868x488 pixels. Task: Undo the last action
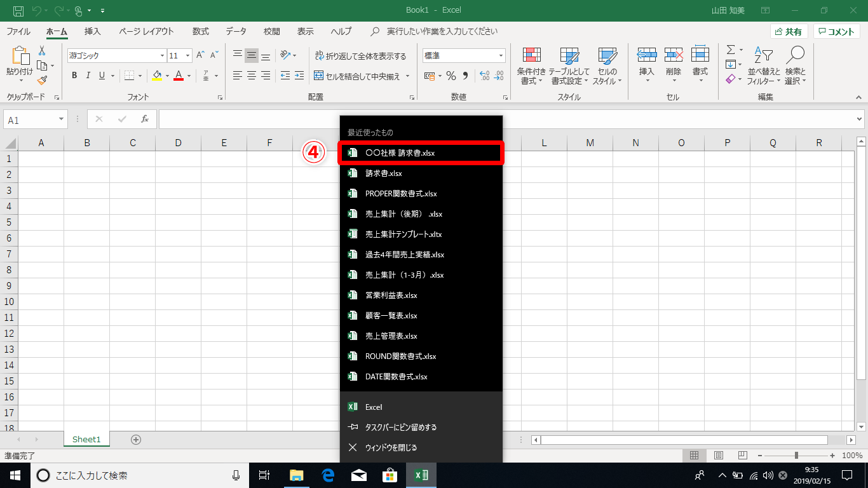(37, 10)
